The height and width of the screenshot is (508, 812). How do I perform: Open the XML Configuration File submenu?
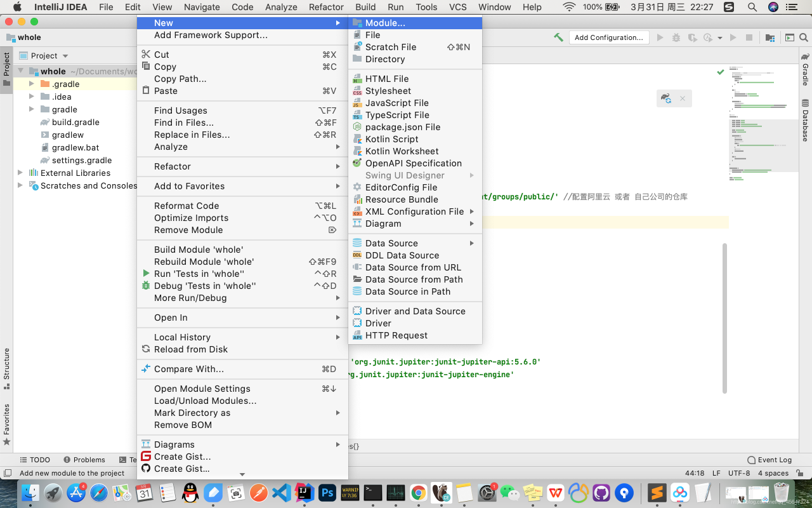pos(416,211)
